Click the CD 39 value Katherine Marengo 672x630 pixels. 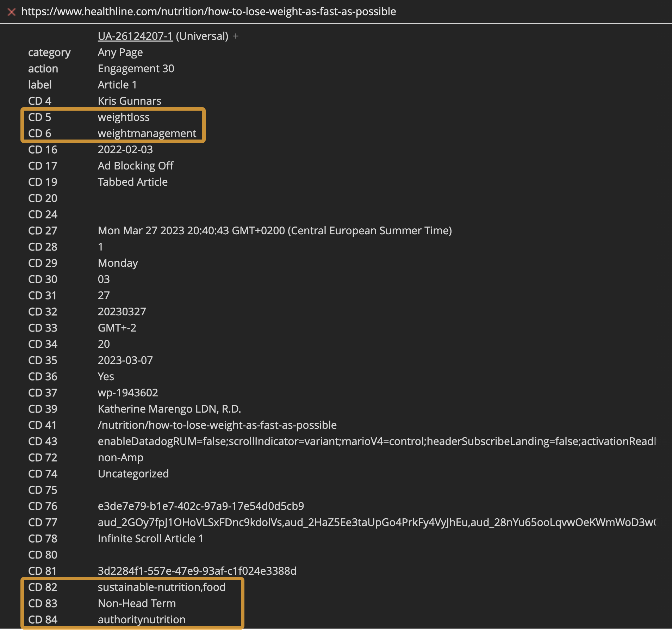[169, 409]
